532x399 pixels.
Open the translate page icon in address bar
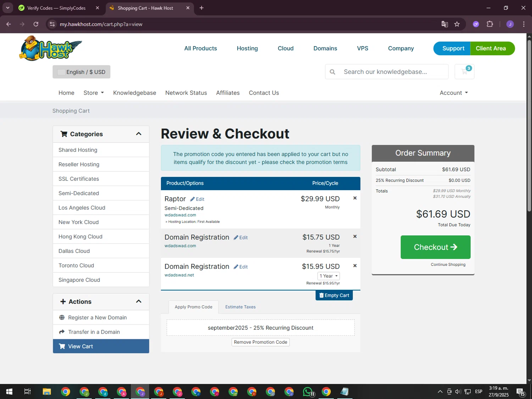point(444,24)
